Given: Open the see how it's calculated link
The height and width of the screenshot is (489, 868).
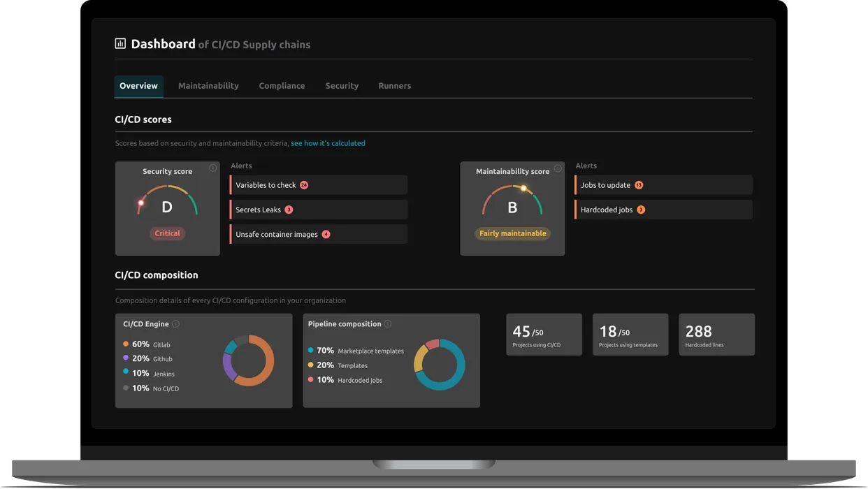Looking at the screenshot, I should pos(328,143).
